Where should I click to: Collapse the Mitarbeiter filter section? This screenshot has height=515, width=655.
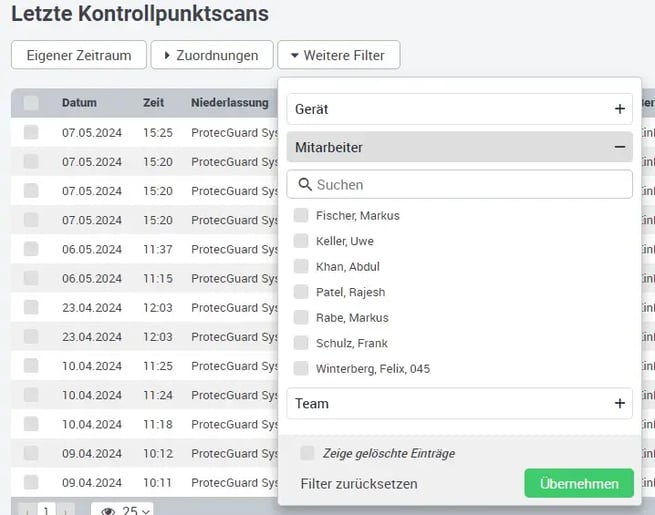pyautogui.click(x=460, y=147)
